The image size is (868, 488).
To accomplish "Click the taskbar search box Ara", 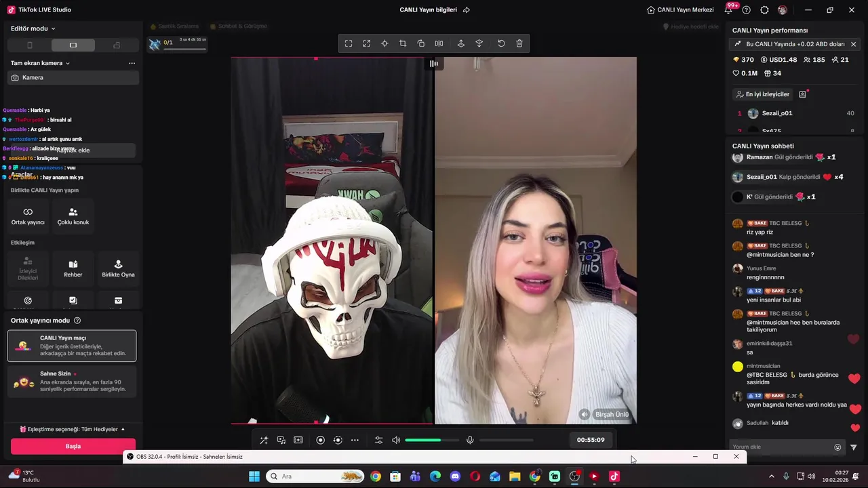I will click(315, 476).
